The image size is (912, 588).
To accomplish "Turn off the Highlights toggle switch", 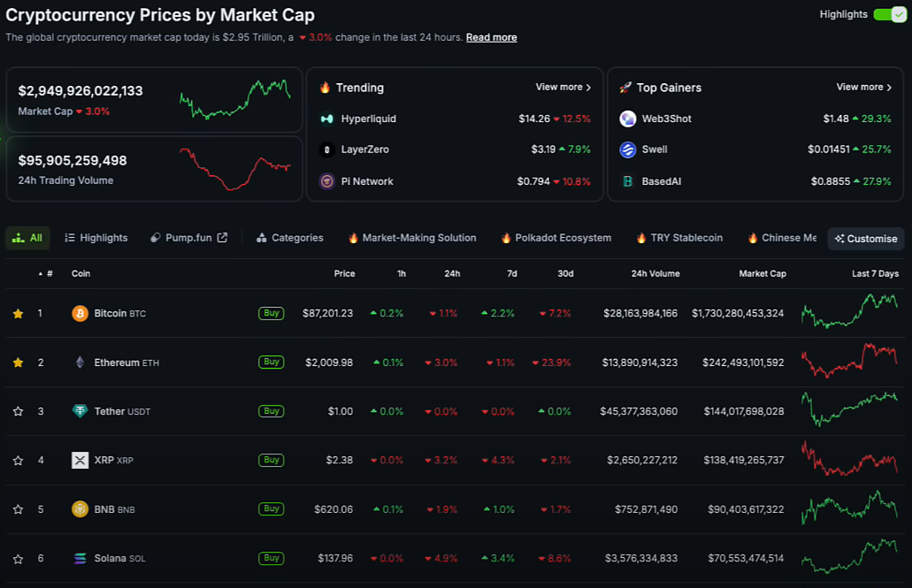I will pos(888,14).
